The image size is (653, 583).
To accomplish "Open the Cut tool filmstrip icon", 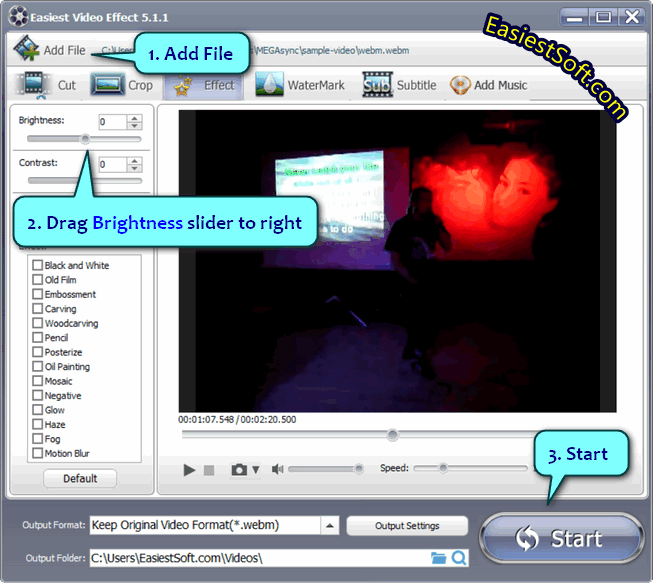I will tap(33, 85).
